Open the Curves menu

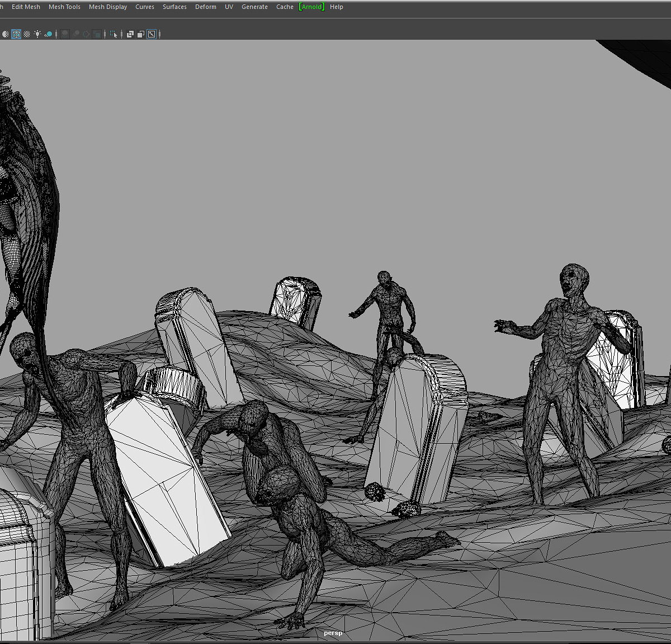click(145, 7)
